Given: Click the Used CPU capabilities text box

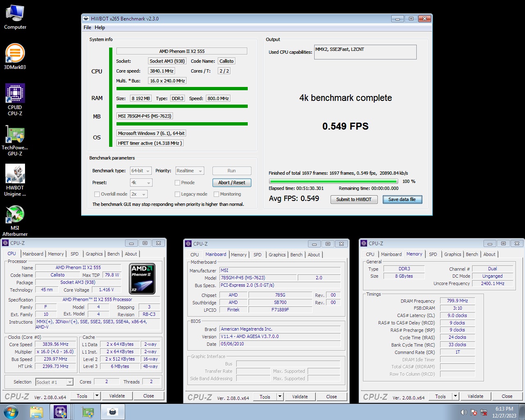Looking at the screenshot, I should click(x=365, y=52).
